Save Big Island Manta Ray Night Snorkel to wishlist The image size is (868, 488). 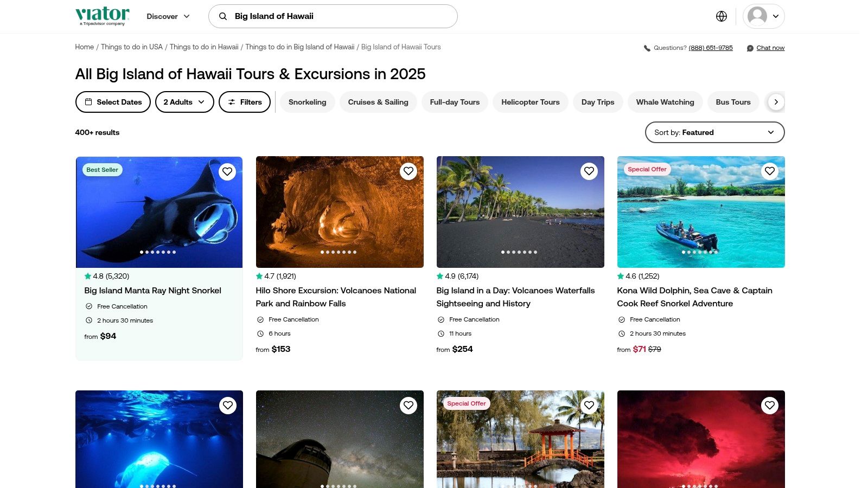click(227, 171)
